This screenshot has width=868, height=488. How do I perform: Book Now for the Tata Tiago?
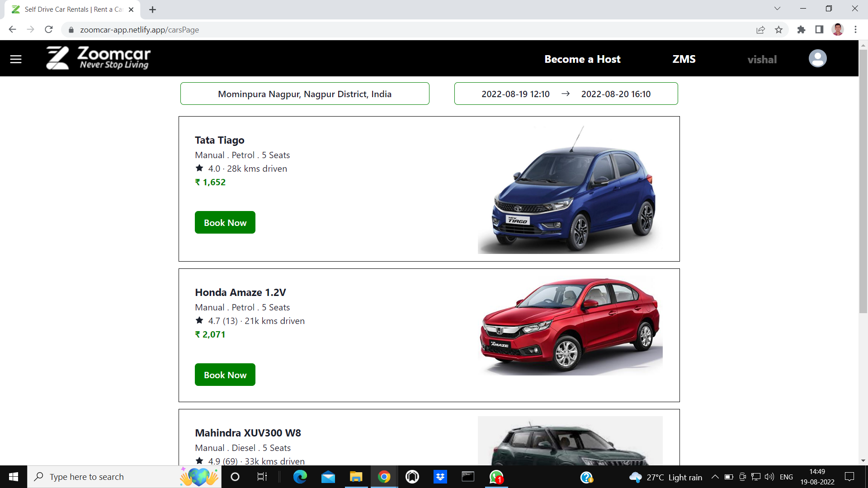click(x=225, y=222)
